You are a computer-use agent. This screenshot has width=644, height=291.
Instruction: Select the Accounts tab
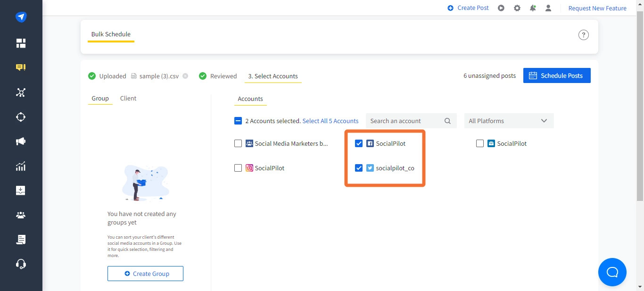(250, 99)
